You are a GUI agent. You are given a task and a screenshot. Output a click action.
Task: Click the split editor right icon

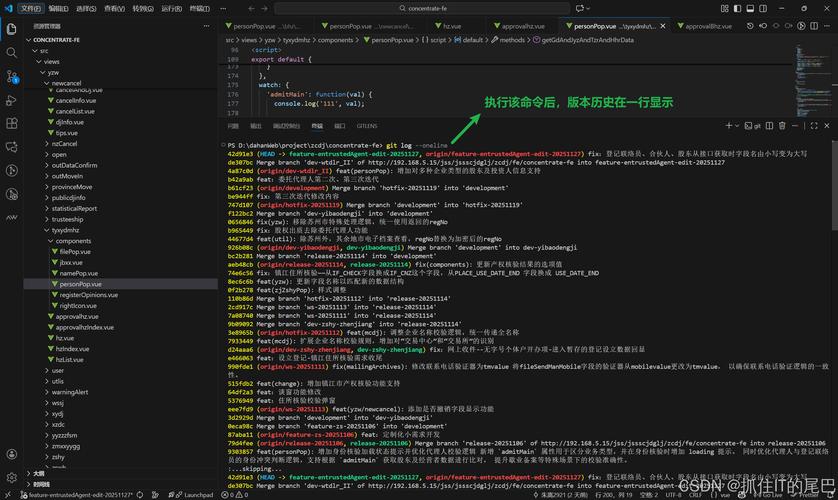814,26
